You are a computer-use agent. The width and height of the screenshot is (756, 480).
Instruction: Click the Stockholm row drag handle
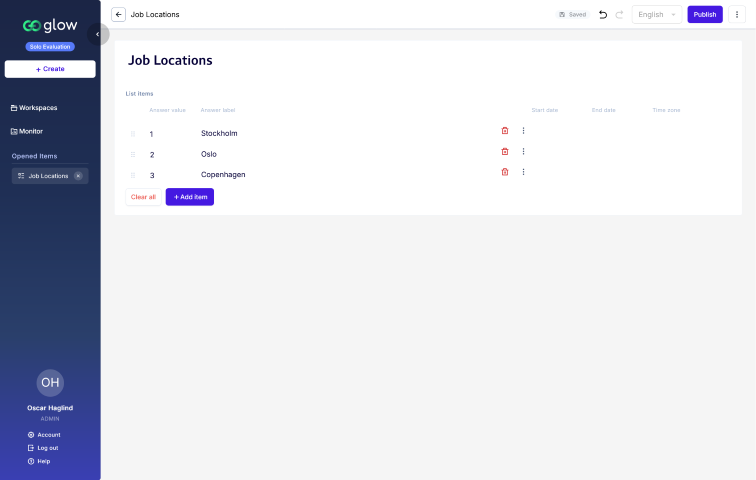(x=133, y=134)
